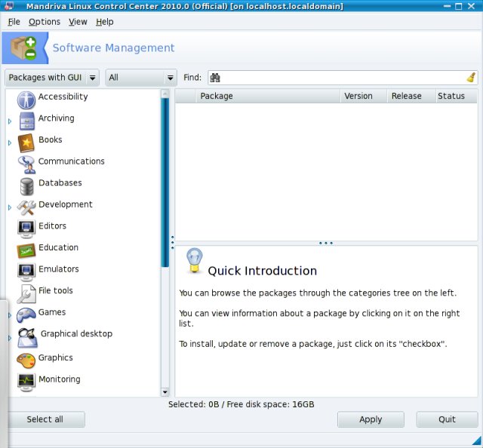This screenshot has height=448, width=483.
Task: Click the Monitoring graph icon
Action: pyautogui.click(x=26, y=382)
